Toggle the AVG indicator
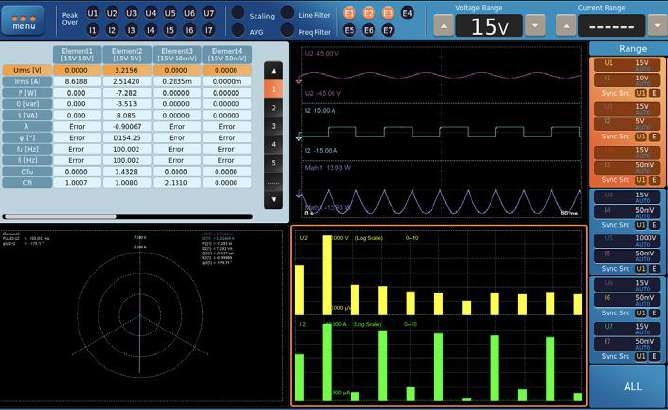Viewport: 668px width, 410px height. [x=238, y=30]
